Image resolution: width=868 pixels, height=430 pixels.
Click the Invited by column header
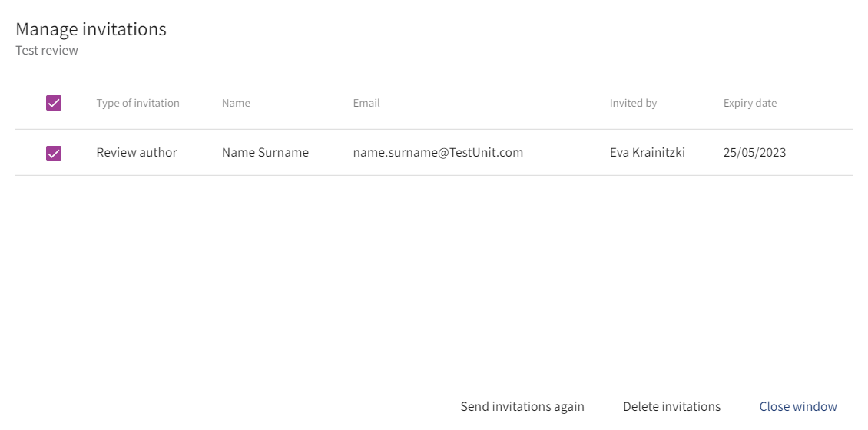coord(633,103)
